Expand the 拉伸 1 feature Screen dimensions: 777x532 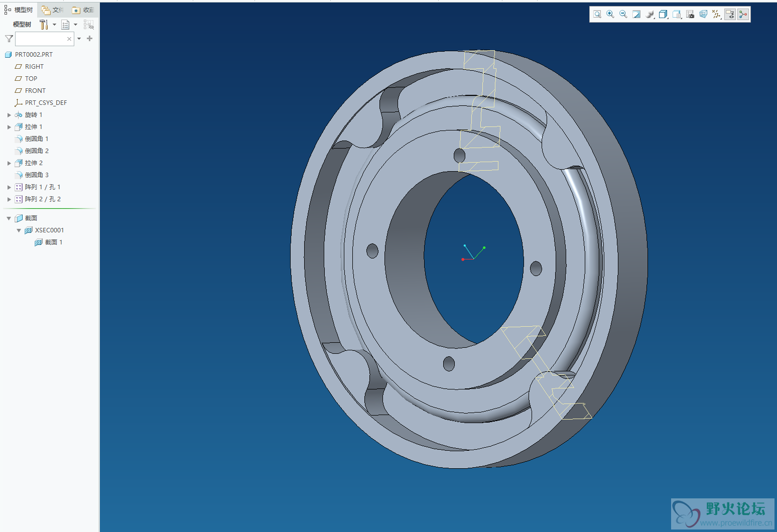click(x=9, y=127)
